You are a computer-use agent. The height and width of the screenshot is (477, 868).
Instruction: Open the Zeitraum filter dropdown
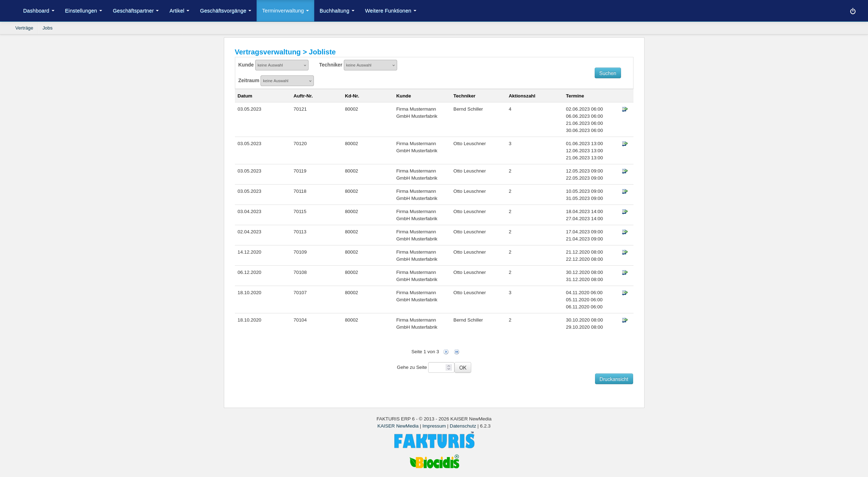pos(287,81)
